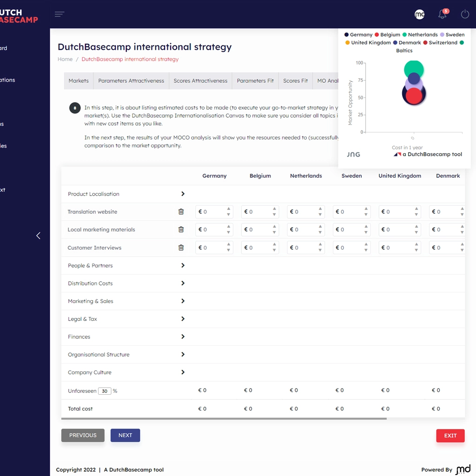The height and width of the screenshot is (476, 476).
Task: Toggle Netherlands in the chart legend
Action: 420,34
